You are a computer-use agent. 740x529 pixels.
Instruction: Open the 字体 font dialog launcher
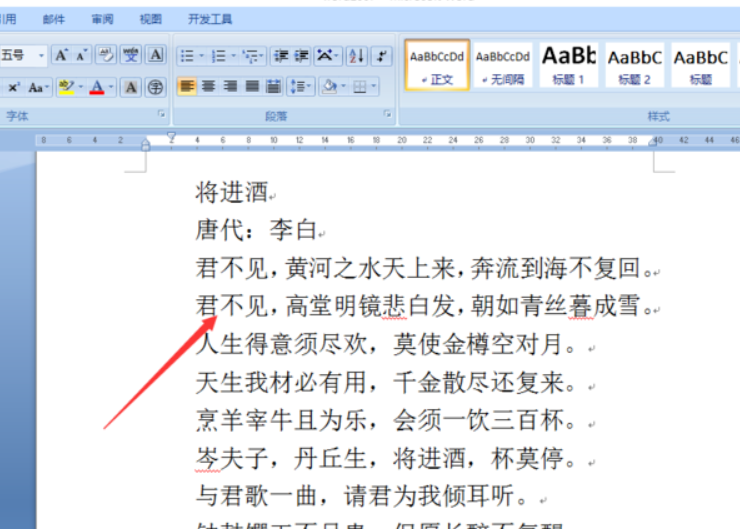coord(161,114)
